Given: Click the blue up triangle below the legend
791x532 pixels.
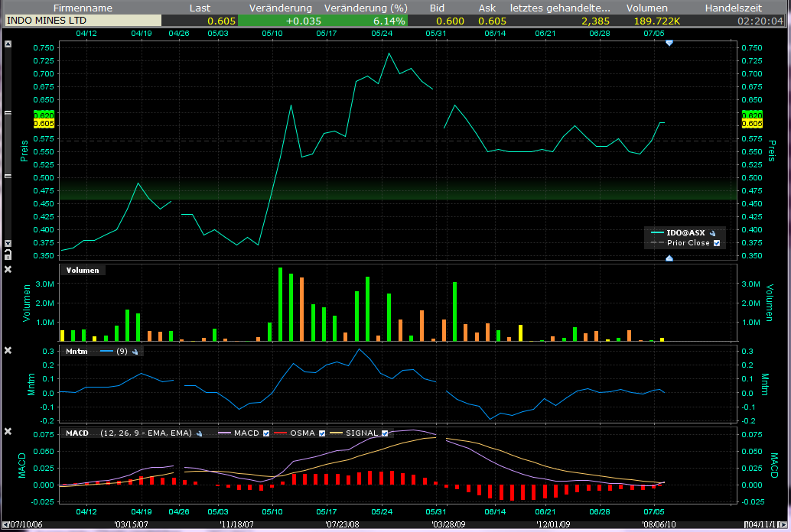Looking at the screenshot, I should point(669,258).
